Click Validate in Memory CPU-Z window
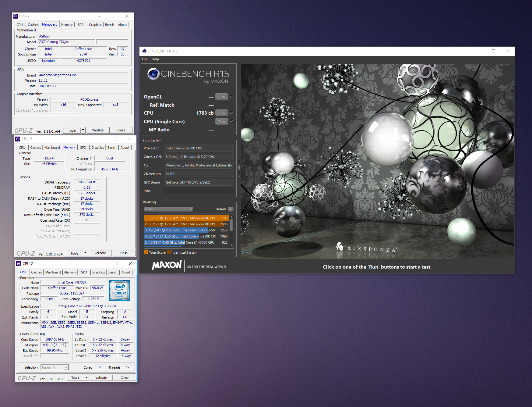 pyautogui.click(x=100, y=253)
